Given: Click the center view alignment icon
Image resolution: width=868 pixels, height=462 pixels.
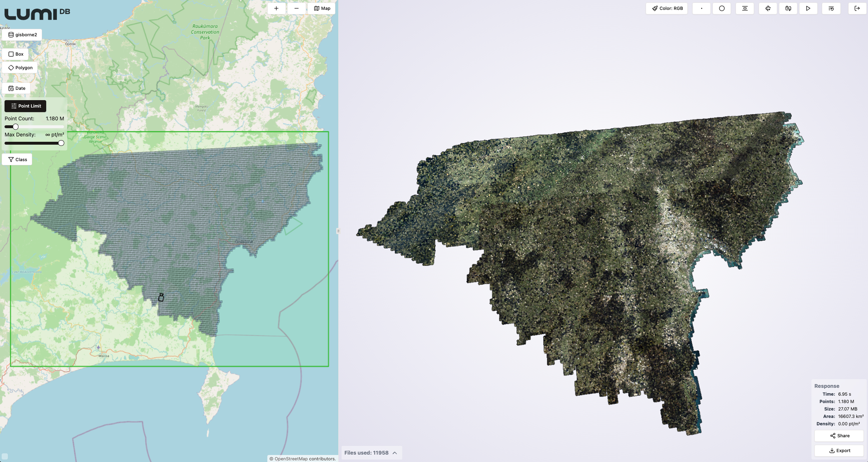Looking at the screenshot, I should (x=745, y=8).
